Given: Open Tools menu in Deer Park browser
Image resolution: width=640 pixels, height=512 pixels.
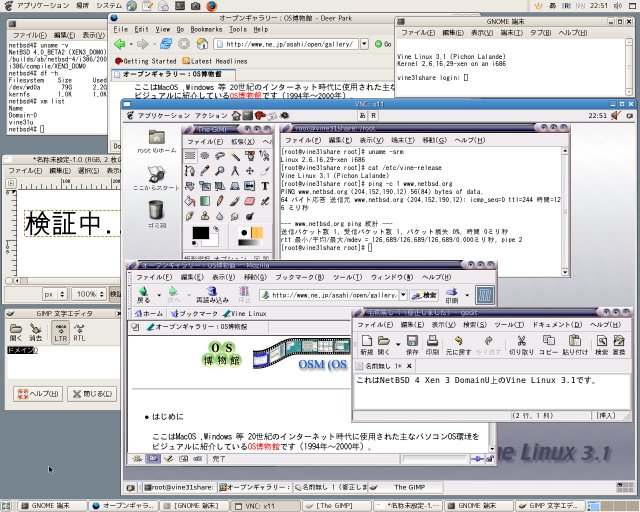Looking at the screenshot, I should coord(238,29).
